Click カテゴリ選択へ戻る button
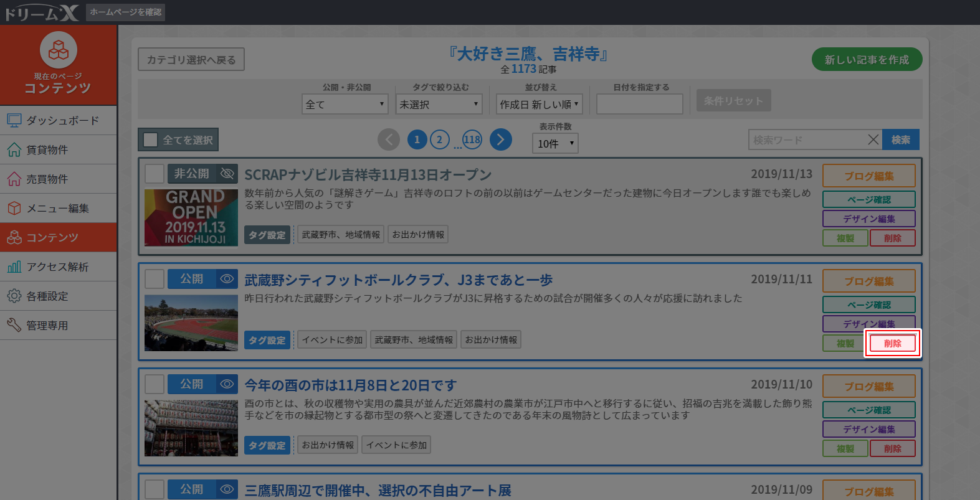This screenshot has width=980, height=500. [x=191, y=59]
